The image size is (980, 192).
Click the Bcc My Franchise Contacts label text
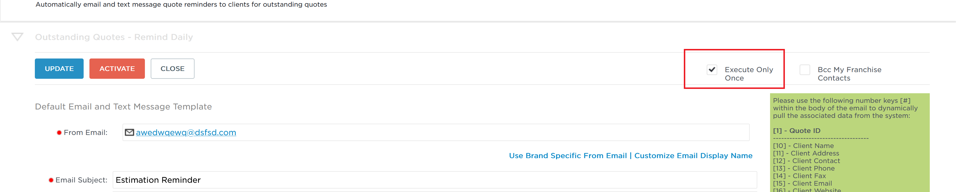tap(849, 74)
